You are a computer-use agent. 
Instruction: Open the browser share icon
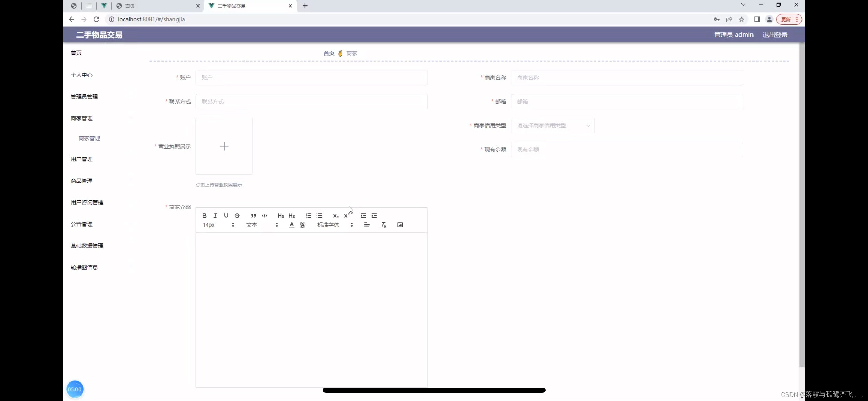(729, 19)
